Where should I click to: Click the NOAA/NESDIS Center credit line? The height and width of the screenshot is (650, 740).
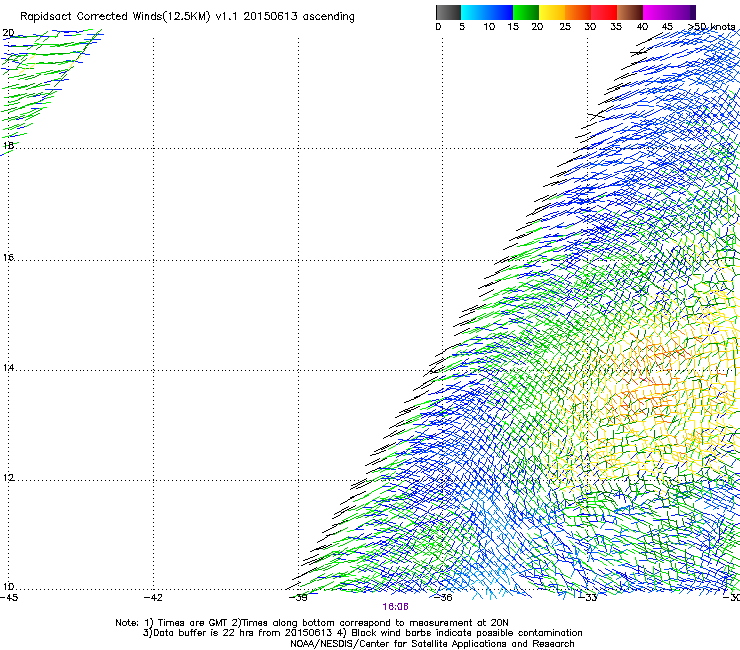pos(432,644)
